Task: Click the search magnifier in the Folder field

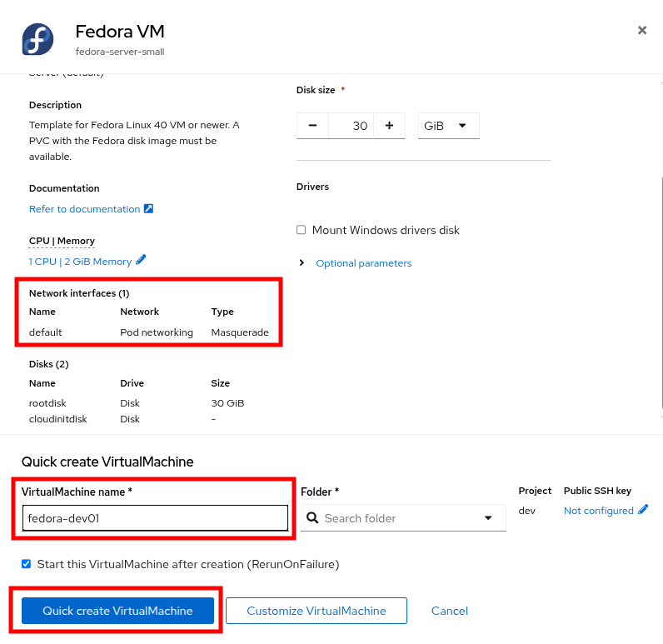Action: [312, 517]
